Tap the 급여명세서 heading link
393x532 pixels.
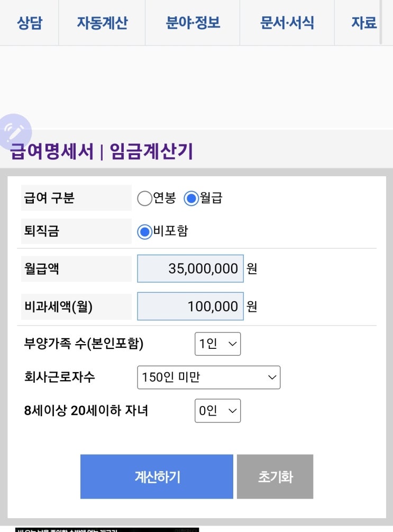point(52,151)
